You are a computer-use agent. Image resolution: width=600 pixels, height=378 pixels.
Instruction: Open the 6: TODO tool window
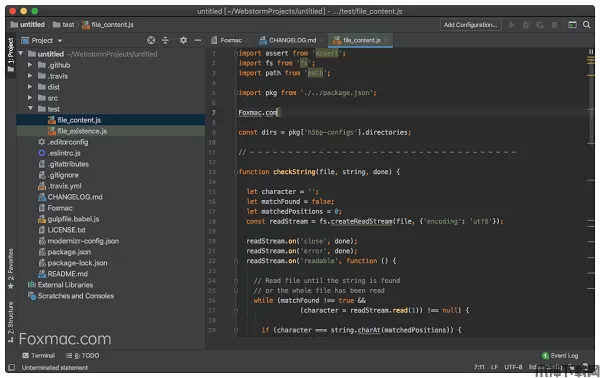[83, 356]
